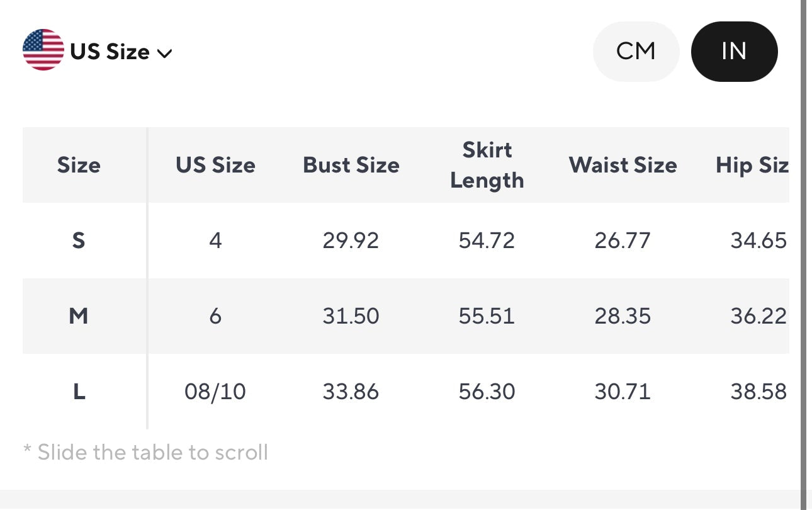Select the M size row label

79,315
